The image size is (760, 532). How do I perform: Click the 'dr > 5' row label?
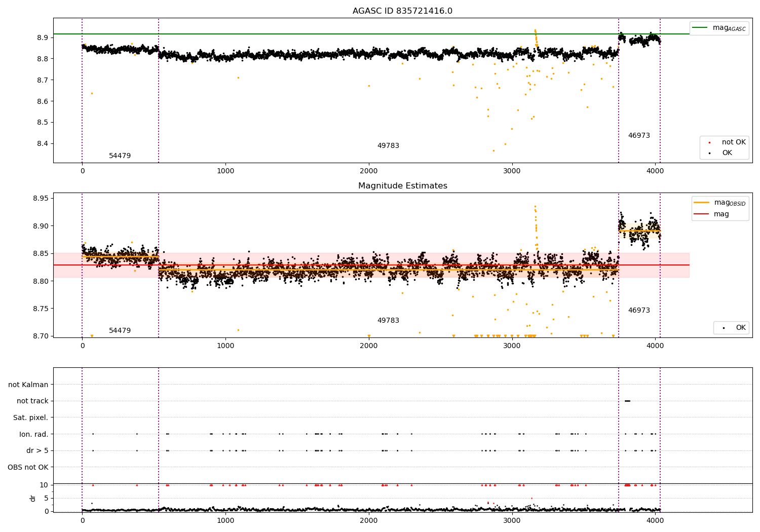click(x=37, y=450)
